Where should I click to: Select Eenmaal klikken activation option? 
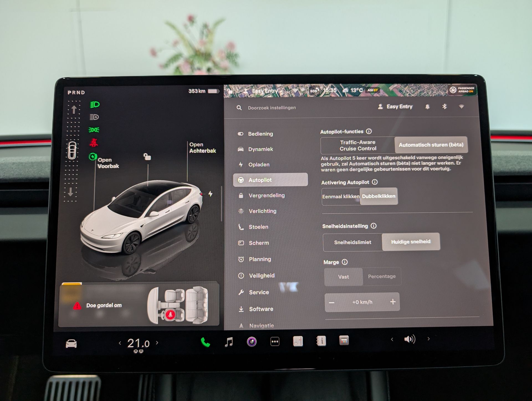click(341, 196)
